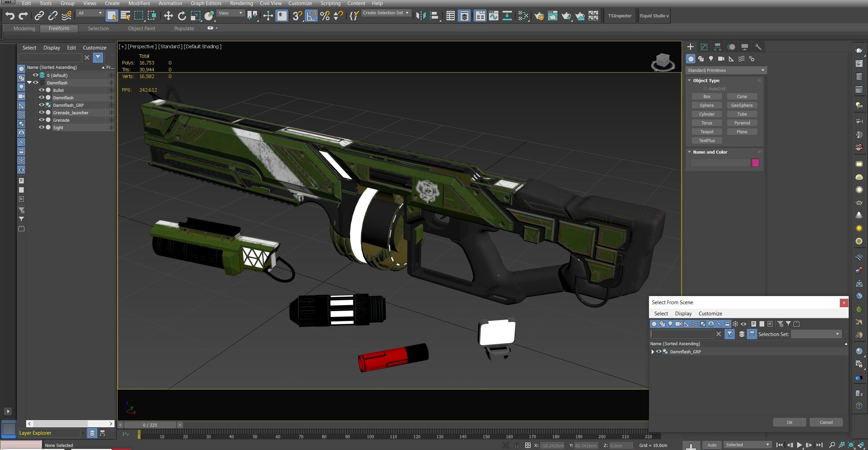Open the Modifiers menu

tap(139, 3)
